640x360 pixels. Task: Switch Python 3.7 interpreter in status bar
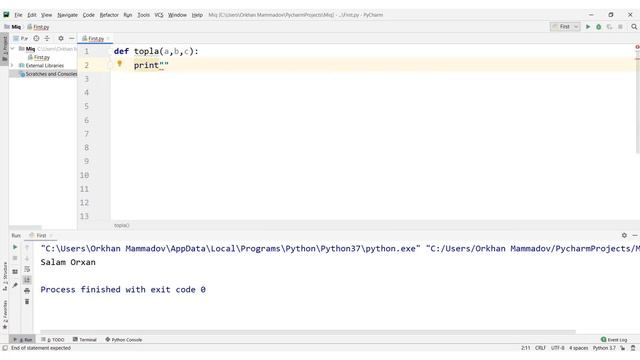[x=604, y=348]
